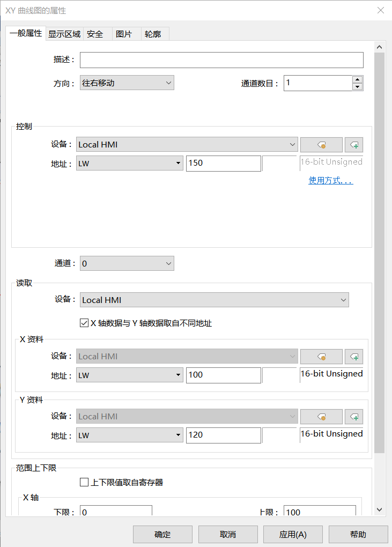The width and height of the screenshot is (392, 547).
Task: Click the 应用(A) button
Action: pos(293,534)
